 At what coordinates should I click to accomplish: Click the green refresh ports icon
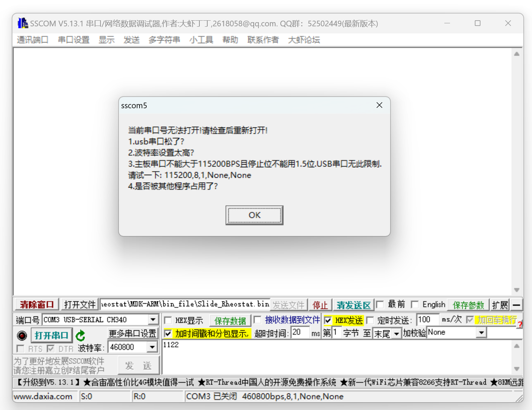pyautogui.click(x=80, y=336)
